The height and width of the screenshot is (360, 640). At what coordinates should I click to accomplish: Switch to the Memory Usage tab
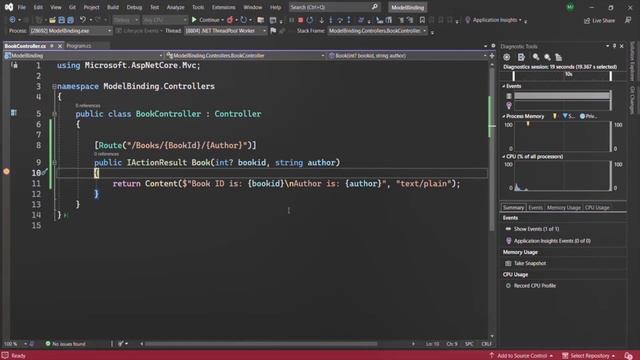click(x=563, y=208)
